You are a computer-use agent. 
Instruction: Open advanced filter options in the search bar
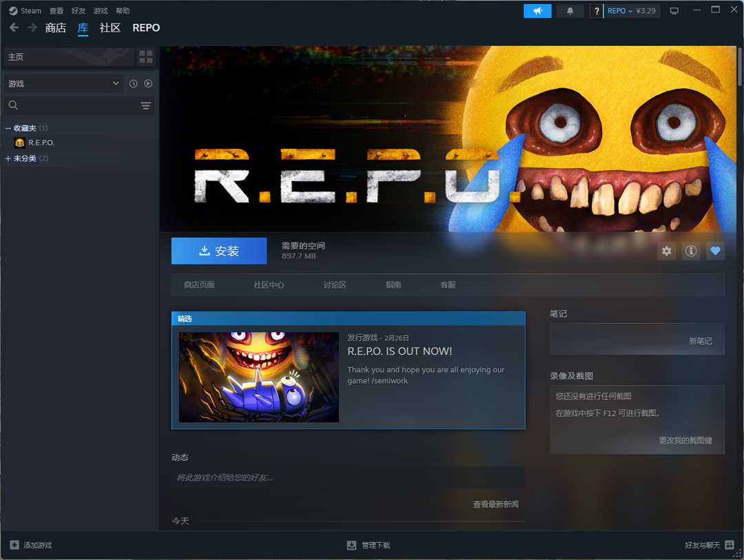click(x=145, y=105)
